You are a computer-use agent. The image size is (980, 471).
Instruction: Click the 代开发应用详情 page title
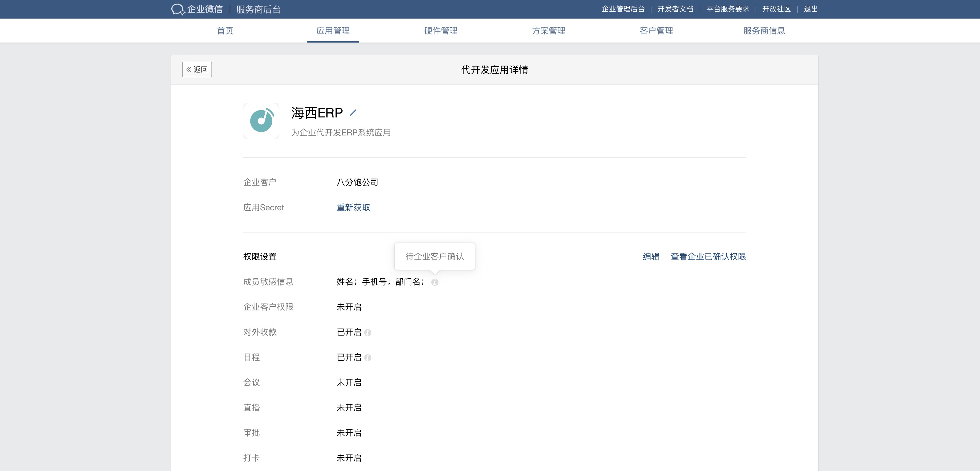click(x=494, y=70)
